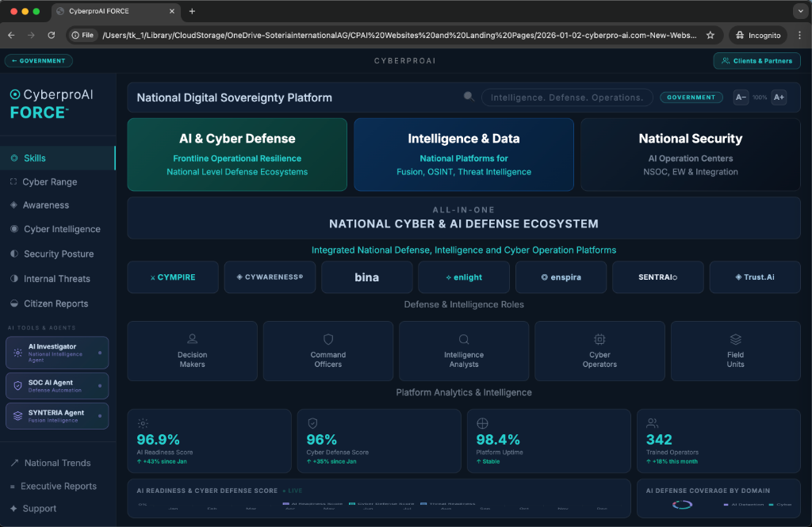
Task: Expand the browser tab search dropdown
Action: click(x=801, y=11)
